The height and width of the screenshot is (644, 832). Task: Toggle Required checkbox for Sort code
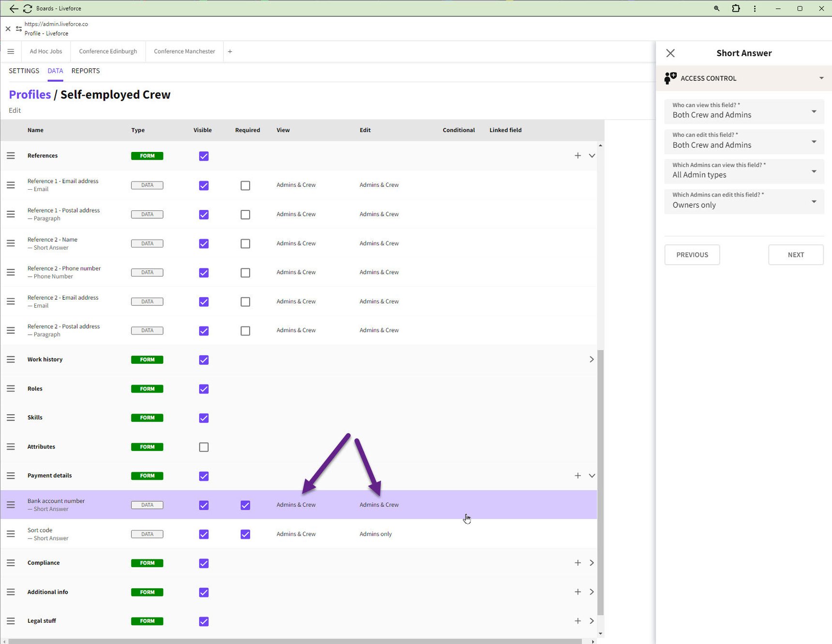point(245,534)
